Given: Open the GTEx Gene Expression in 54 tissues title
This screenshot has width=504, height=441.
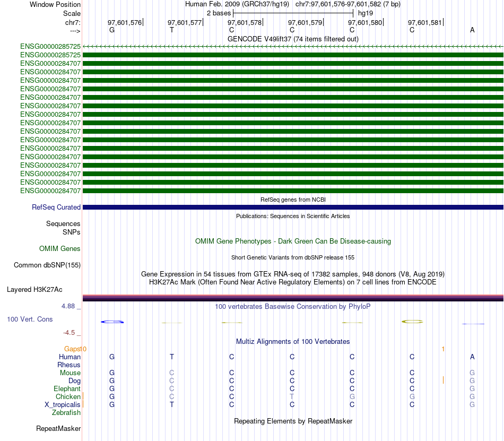Looking at the screenshot, I should click(293, 274).
